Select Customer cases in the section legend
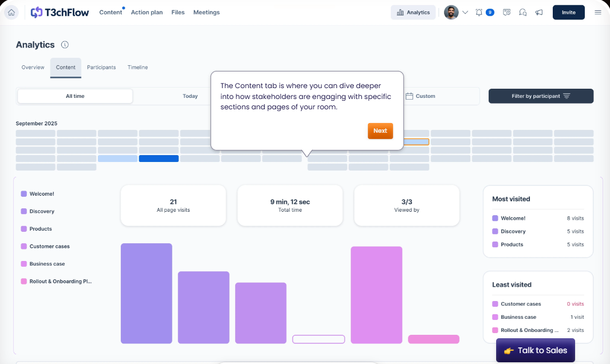Viewport: 610px width, 364px height. 46,246
